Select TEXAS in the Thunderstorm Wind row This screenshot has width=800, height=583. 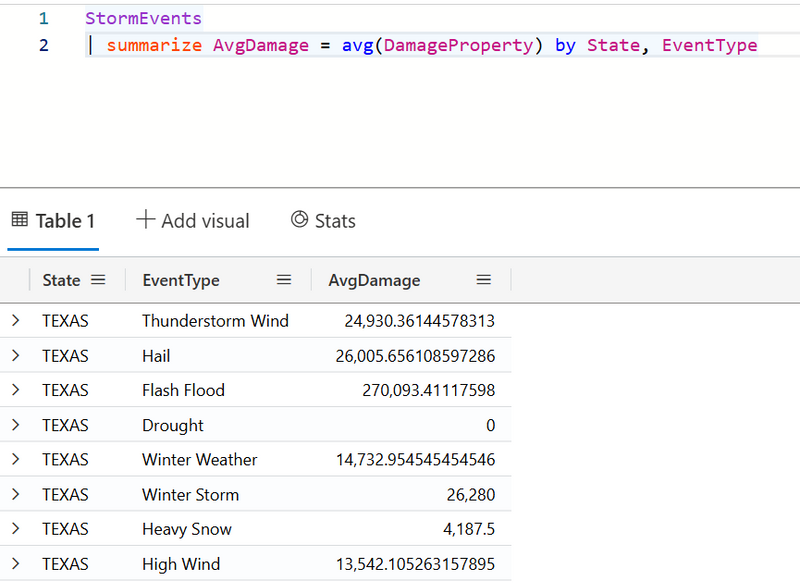65,321
